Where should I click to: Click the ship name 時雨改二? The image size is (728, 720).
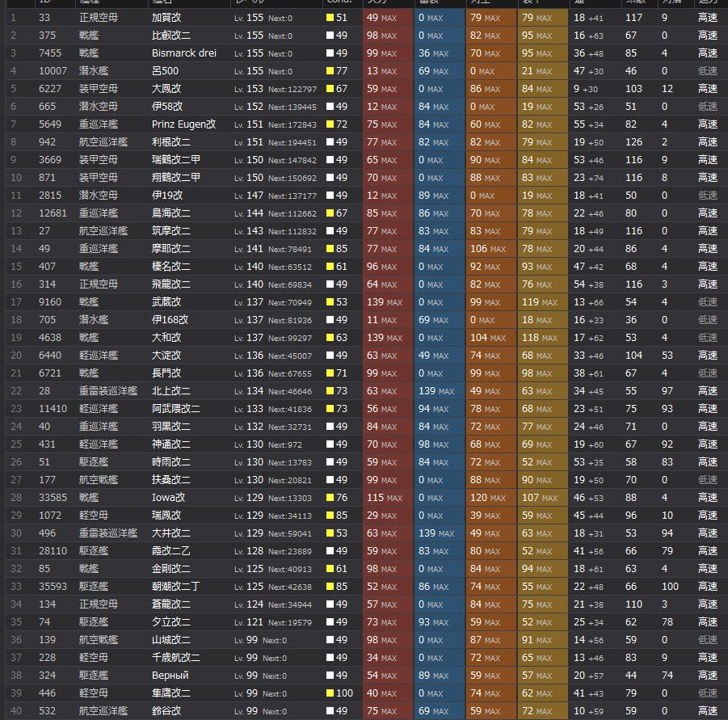(170, 462)
